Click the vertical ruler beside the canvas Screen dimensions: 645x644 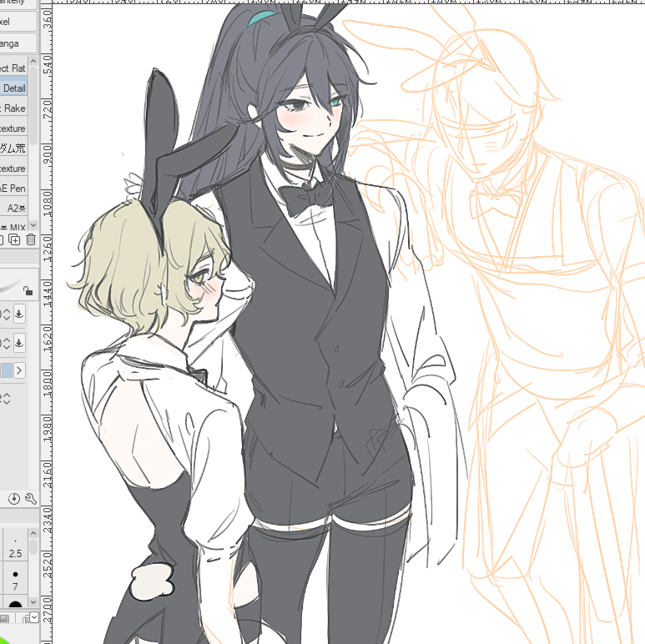47,325
